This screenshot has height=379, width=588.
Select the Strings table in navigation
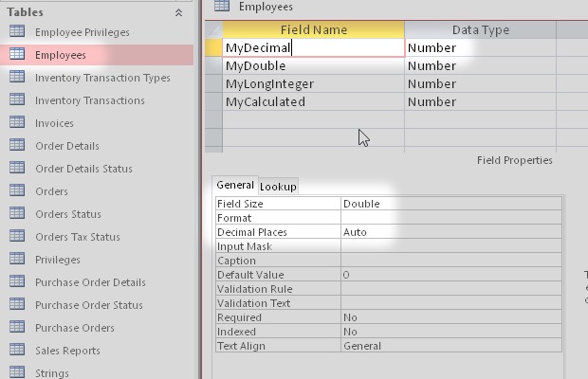[52, 373]
